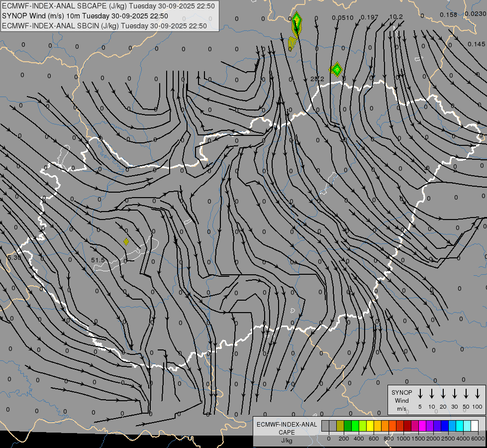Select the wind legend arrow above 5

[x=420, y=394]
